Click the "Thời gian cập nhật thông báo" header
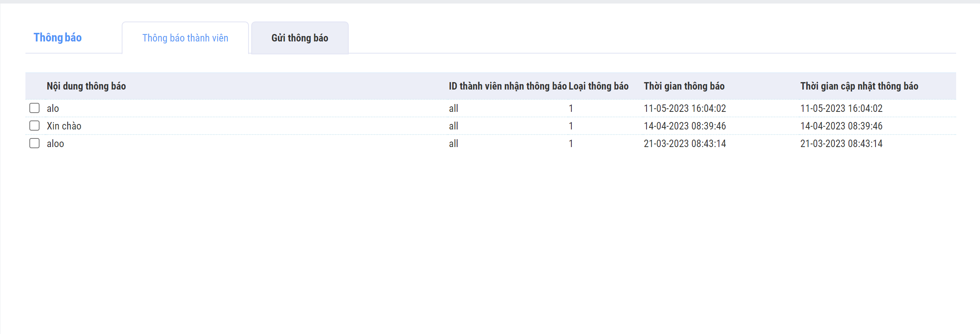Viewport: 980px width, 334px height. point(859,86)
